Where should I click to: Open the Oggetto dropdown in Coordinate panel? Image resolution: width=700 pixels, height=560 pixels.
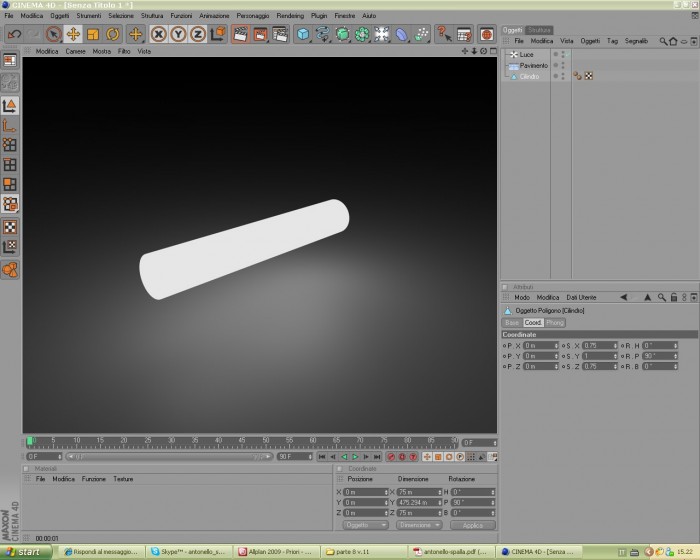365,525
